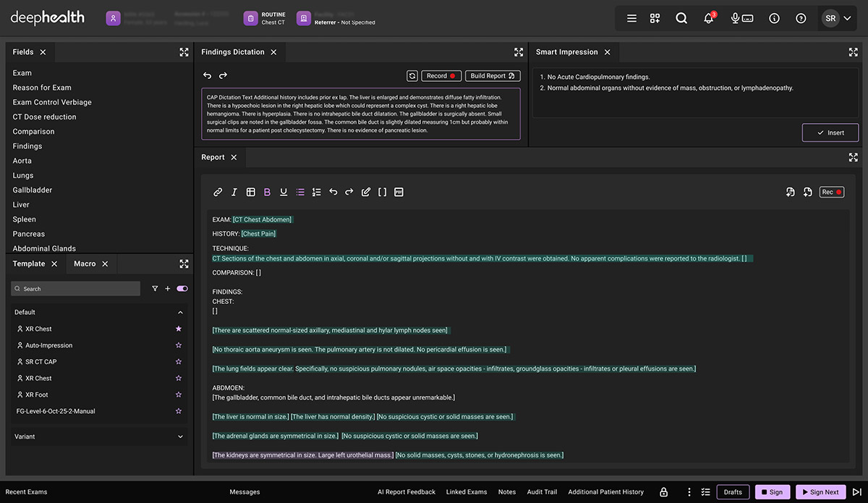Click the facility referrer icon
The height and width of the screenshot is (503, 868).
pyautogui.click(x=304, y=18)
